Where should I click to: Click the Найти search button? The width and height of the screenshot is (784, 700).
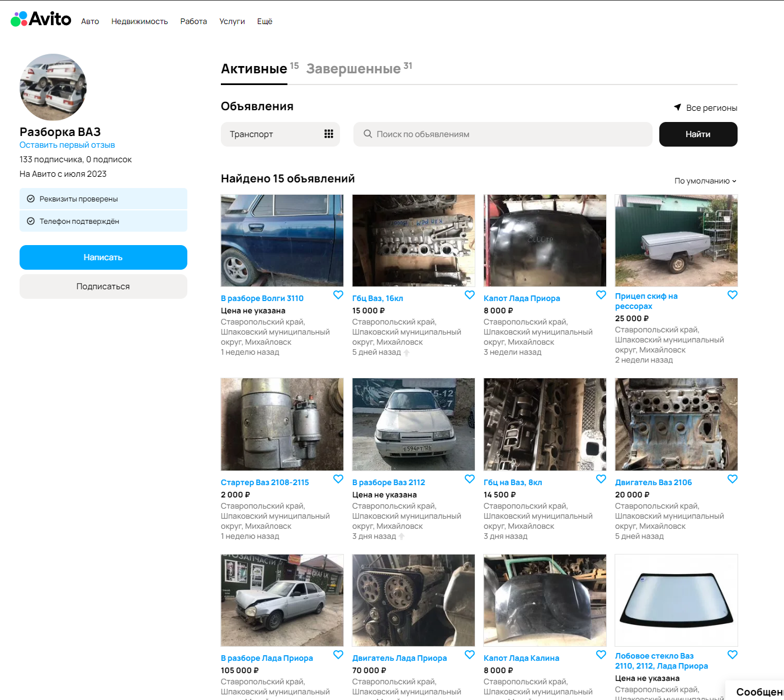coord(698,134)
